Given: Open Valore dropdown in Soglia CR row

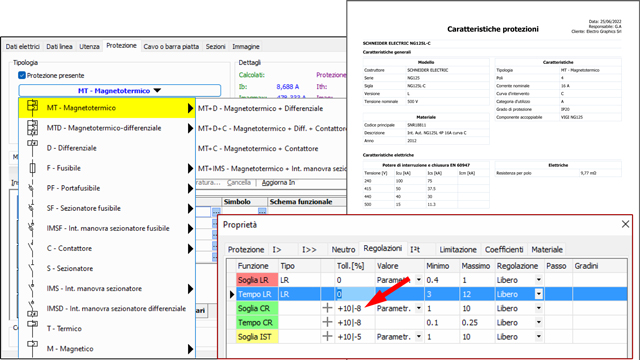Looking at the screenshot, I should click(418, 308).
